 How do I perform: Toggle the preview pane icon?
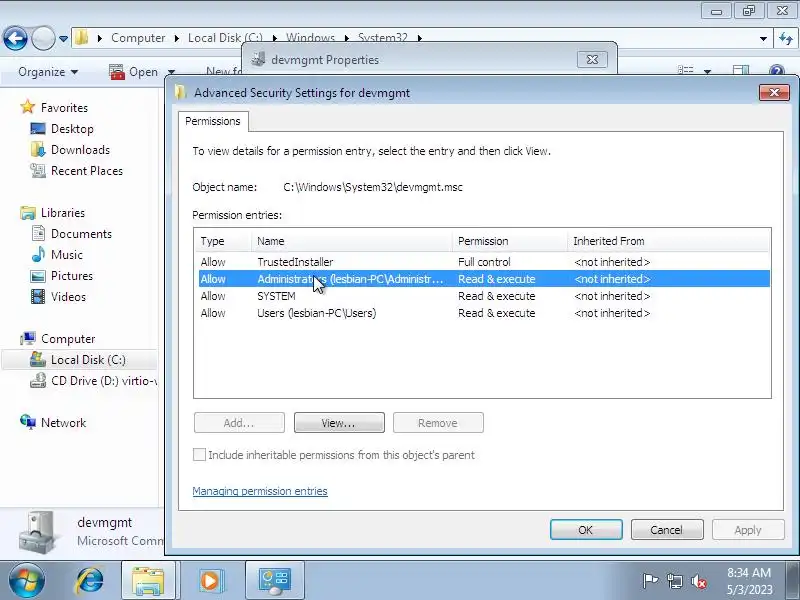[x=741, y=70]
